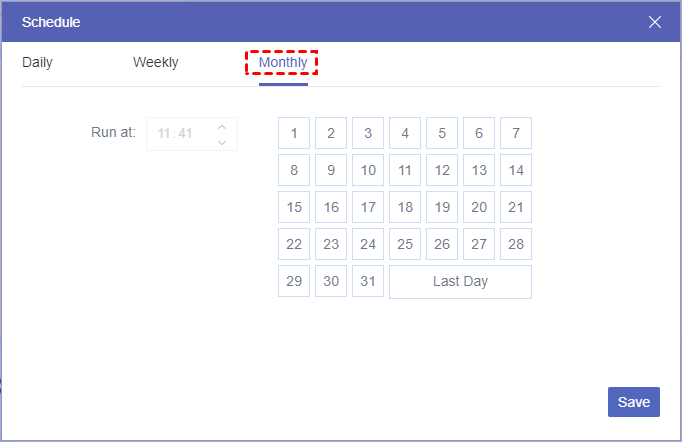Toggle day 28 in the calendar
The image size is (682, 442).
coord(516,244)
